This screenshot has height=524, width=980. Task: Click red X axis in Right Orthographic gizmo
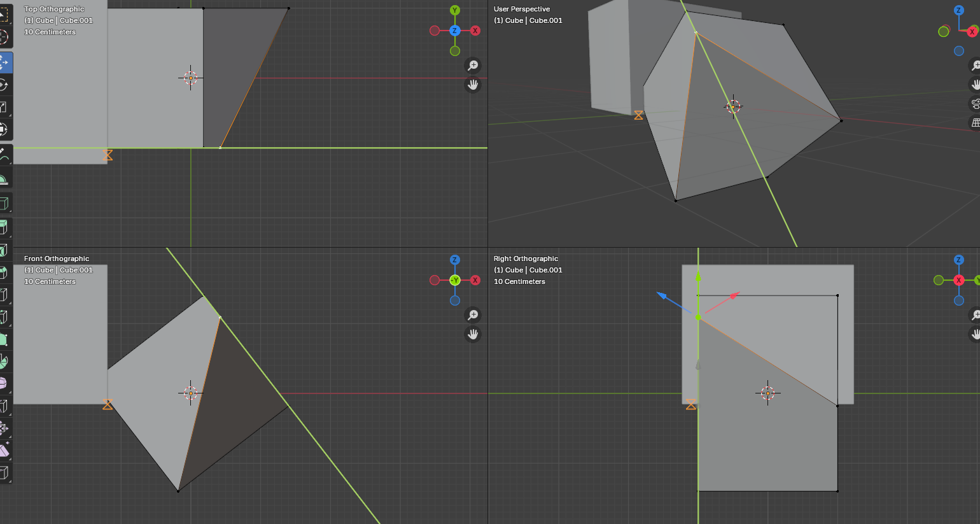pyautogui.click(x=959, y=280)
